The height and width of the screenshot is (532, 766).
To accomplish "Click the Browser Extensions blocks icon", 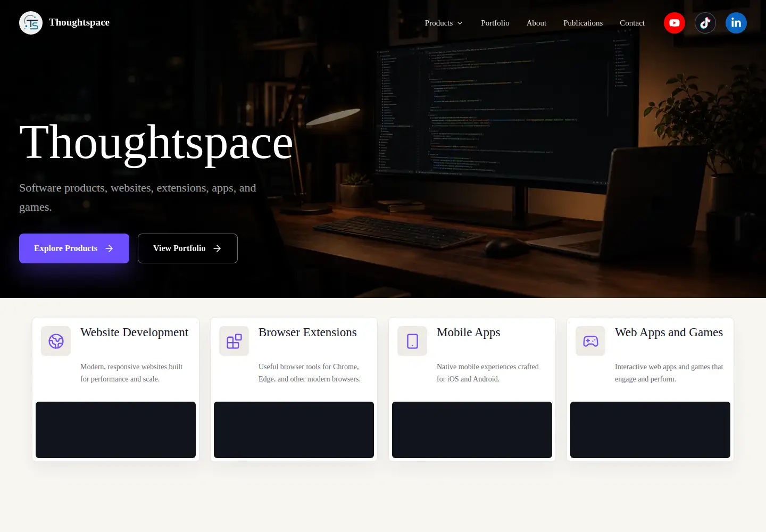I will [234, 341].
